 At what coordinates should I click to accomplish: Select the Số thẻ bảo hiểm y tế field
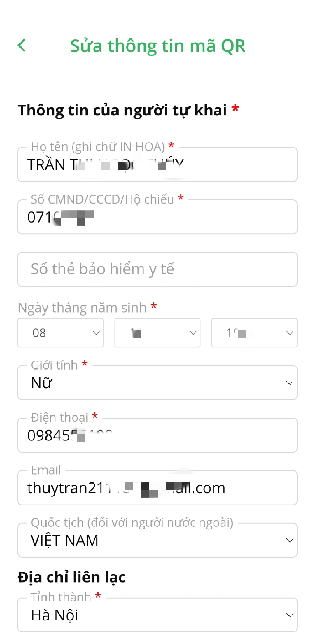157,269
